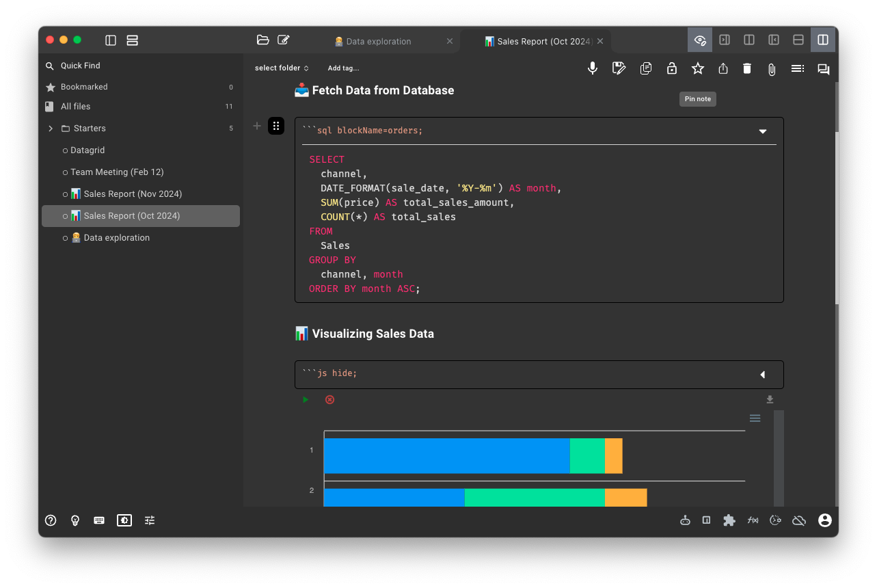Open plugins puzzle-piece icon
The width and height of the screenshot is (877, 588).
click(x=729, y=520)
